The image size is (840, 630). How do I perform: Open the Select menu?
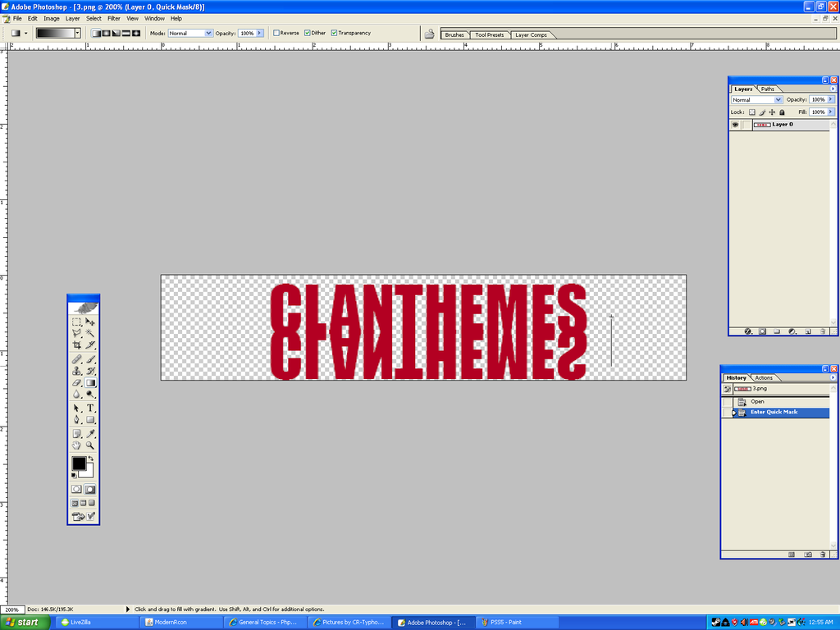pyautogui.click(x=94, y=18)
